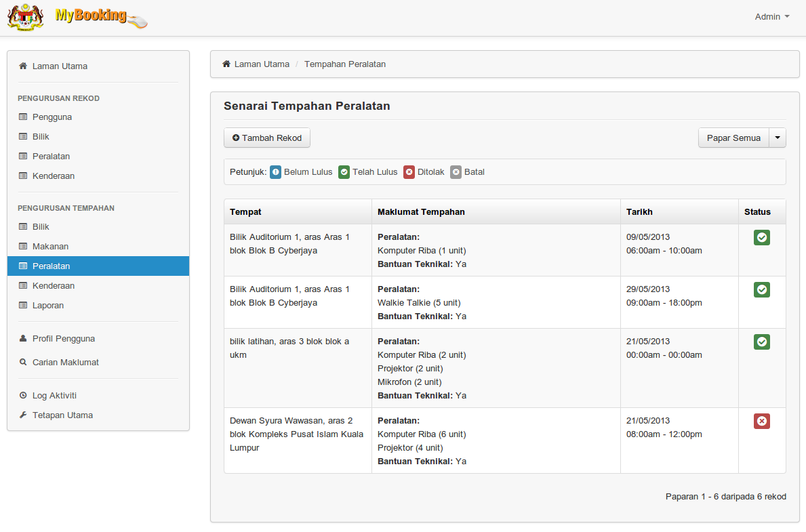Select Pengguna under Pengurusan Rekod
Screen dimensions: 806x532
click(x=52, y=117)
